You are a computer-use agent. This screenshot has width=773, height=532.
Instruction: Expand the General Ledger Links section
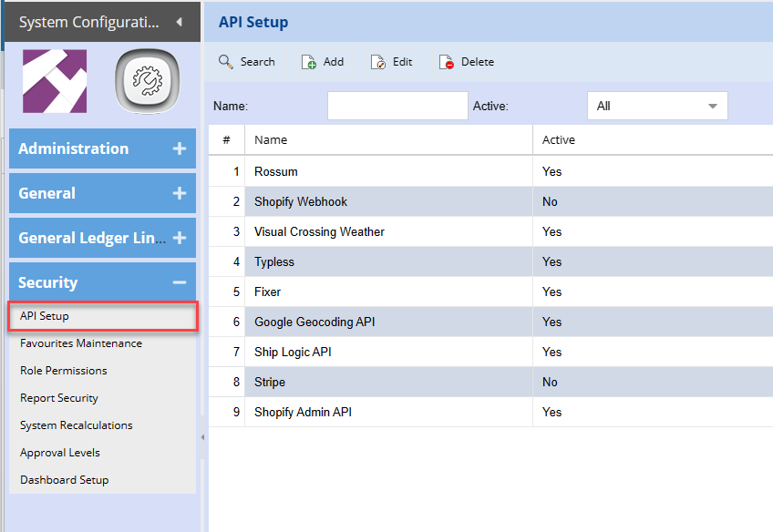179,238
